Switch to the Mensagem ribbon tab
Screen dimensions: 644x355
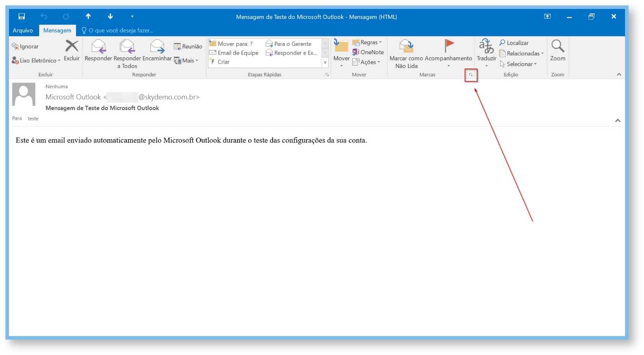coord(57,30)
